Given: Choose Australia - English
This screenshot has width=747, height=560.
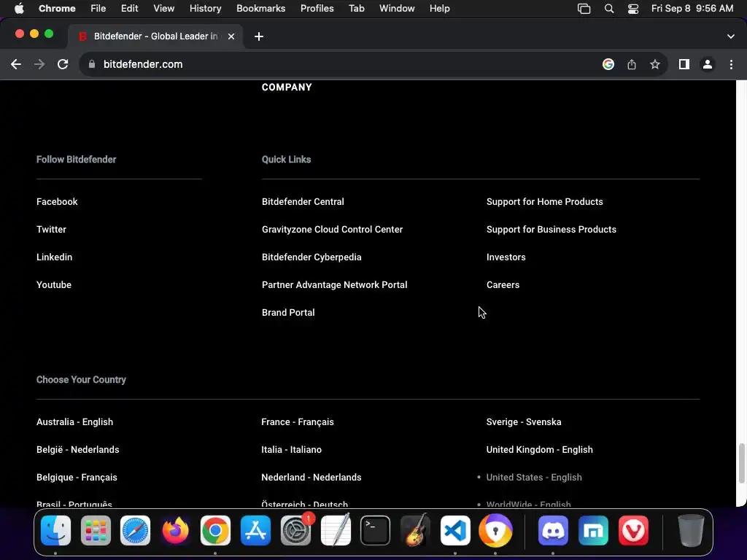Looking at the screenshot, I should click(75, 422).
